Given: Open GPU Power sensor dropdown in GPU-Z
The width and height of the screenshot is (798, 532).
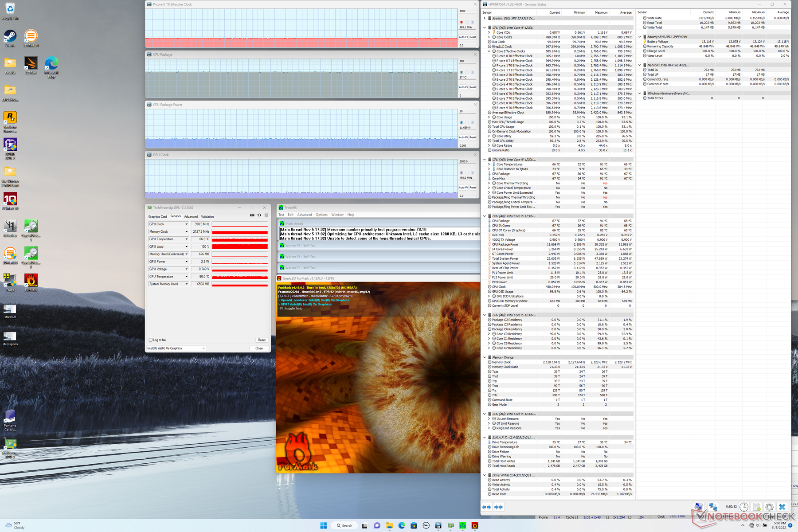Looking at the screenshot, I should tap(187, 262).
